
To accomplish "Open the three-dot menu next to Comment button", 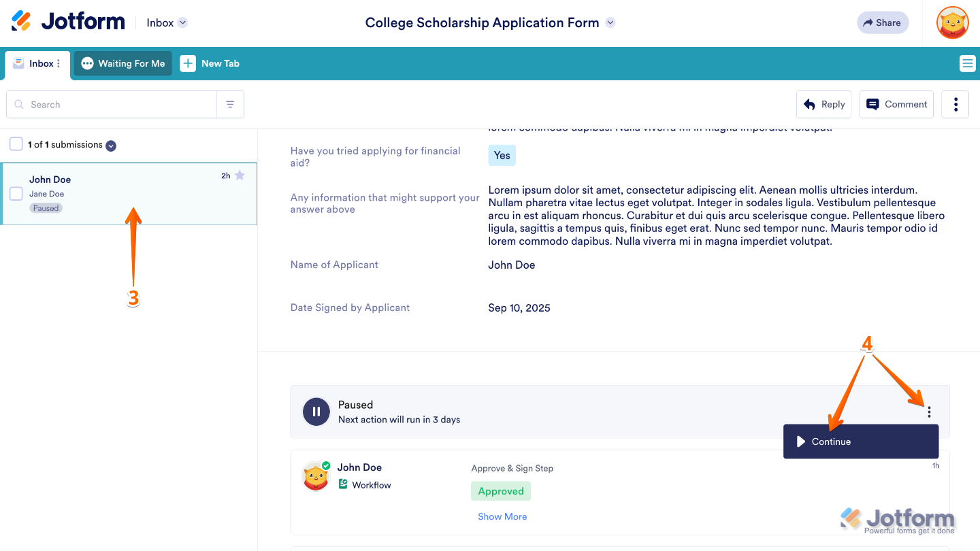I will tap(955, 104).
